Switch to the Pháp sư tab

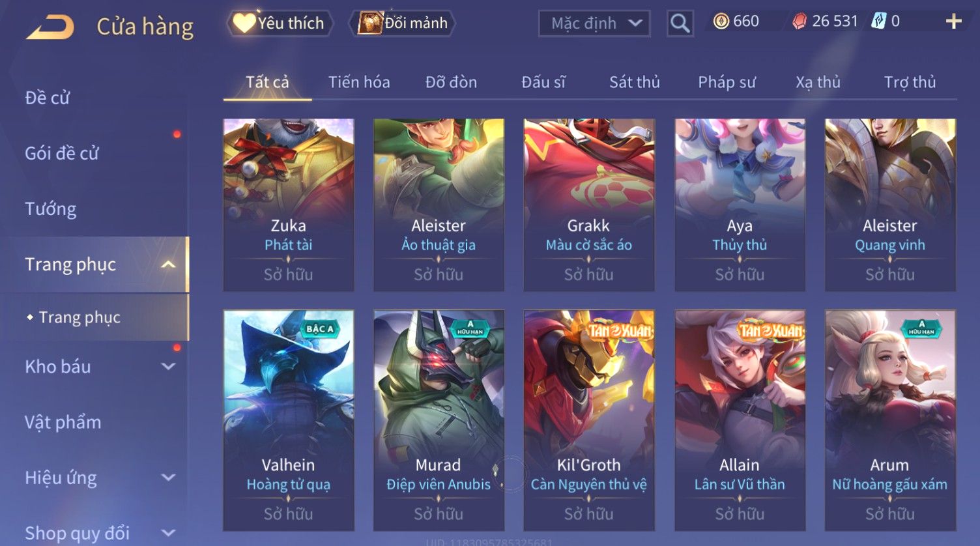tap(727, 82)
